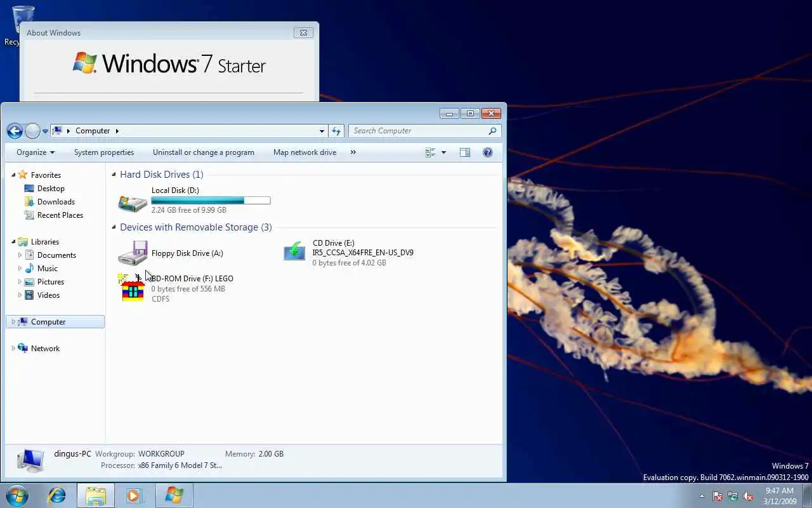Screen dimensions: 812x508
Task: Click the About Windows taskbar button
Action: pyautogui.click(x=174, y=495)
